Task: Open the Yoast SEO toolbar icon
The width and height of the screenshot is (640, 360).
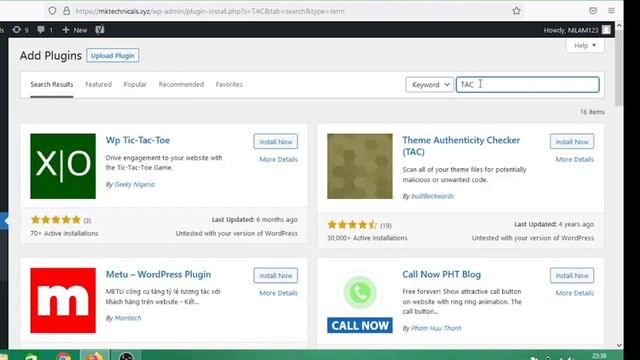Action: point(100,30)
